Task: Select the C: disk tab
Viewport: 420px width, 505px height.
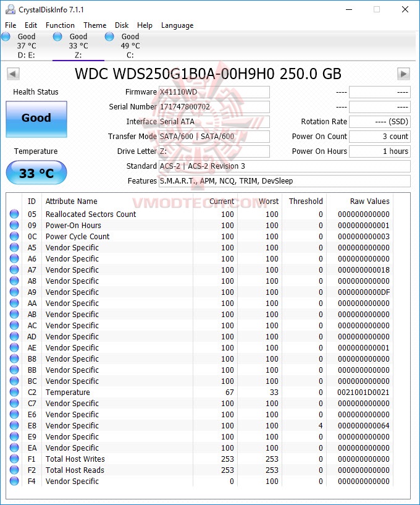Action: [x=130, y=46]
